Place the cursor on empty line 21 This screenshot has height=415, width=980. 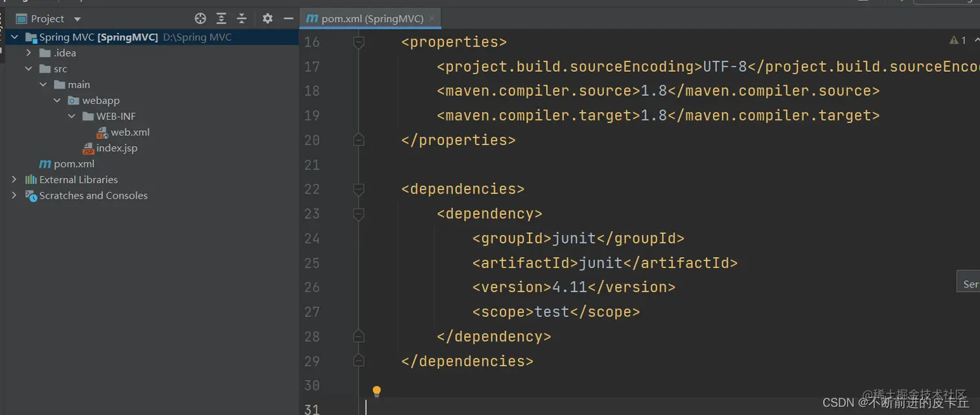pyautogui.click(x=674, y=164)
